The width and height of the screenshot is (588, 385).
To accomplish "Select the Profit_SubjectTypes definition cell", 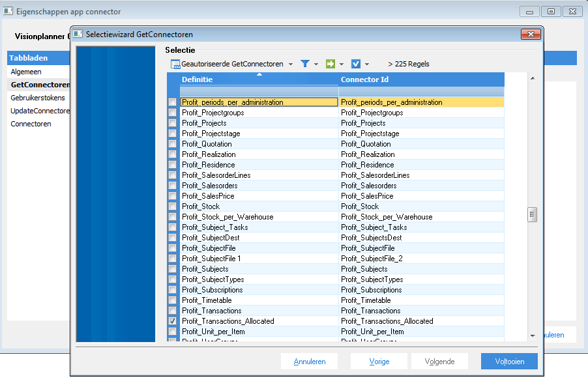I will 259,279.
